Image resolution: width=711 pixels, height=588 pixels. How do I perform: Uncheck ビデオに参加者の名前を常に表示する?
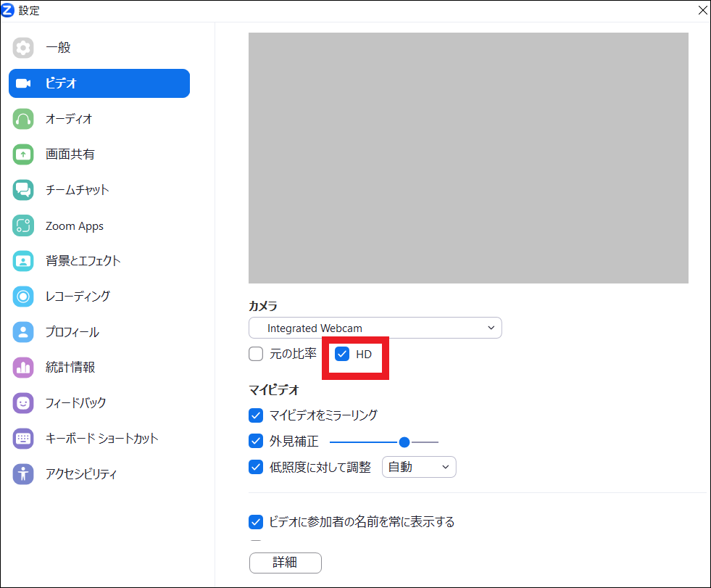pos(256,522)
